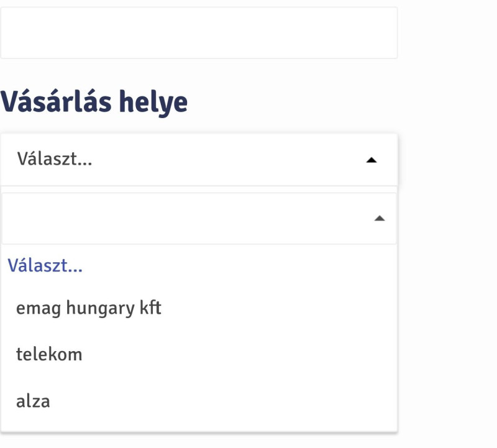
Task: Click the empty text input at the top
Action: pos(199,33)
